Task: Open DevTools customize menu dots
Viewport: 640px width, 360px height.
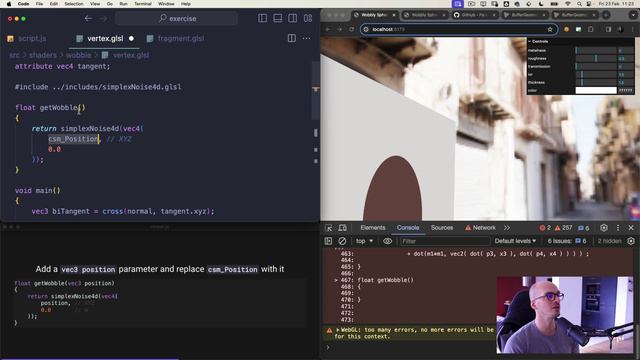Action: 618,228
